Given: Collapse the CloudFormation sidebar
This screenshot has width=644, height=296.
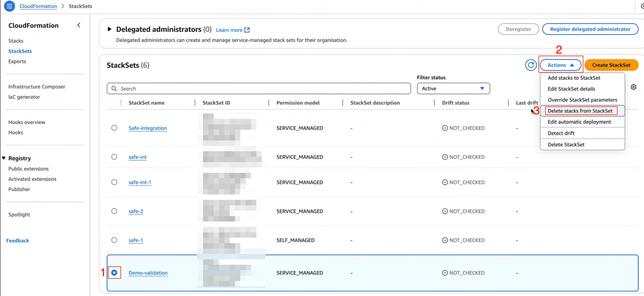Looking at the screenshot, I should click(79, 25).
